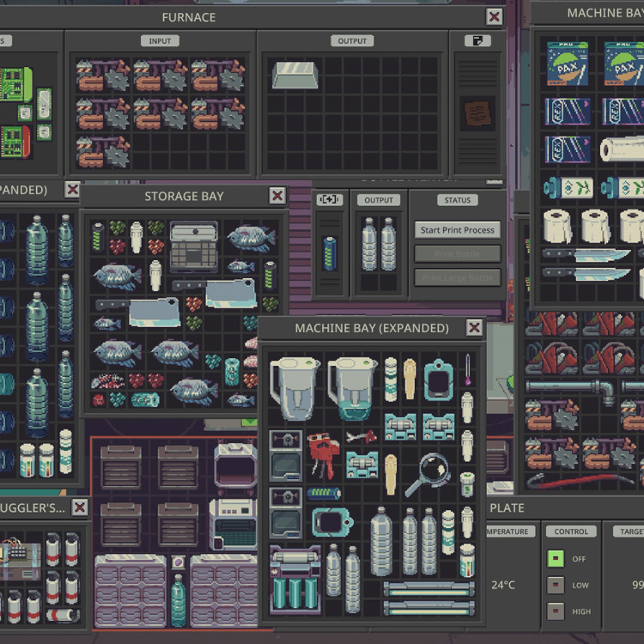Click the Print Bottle button
The width and height of the screenshot is (644, 644).
coord(457,254)
